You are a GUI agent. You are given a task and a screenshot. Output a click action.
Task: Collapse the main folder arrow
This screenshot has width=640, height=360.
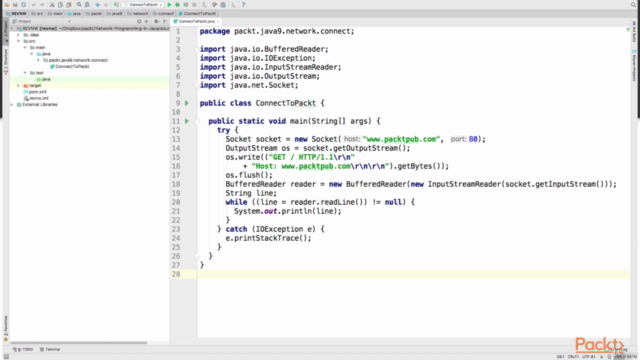(x=25, y=47)
